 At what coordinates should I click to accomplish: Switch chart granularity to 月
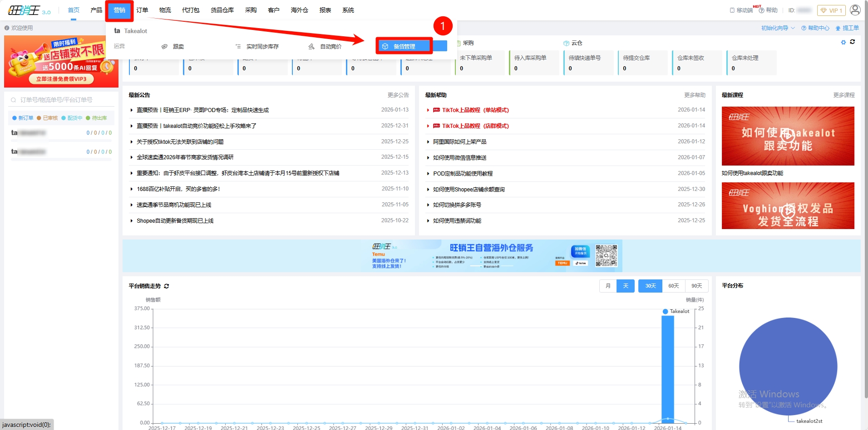608,286
